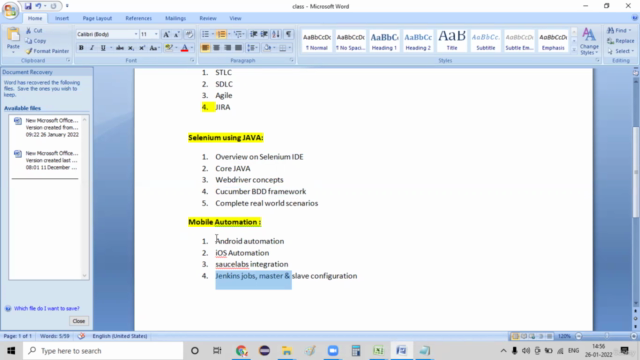
Task: Open Change Case dropdown
Action: pos(154,48)
